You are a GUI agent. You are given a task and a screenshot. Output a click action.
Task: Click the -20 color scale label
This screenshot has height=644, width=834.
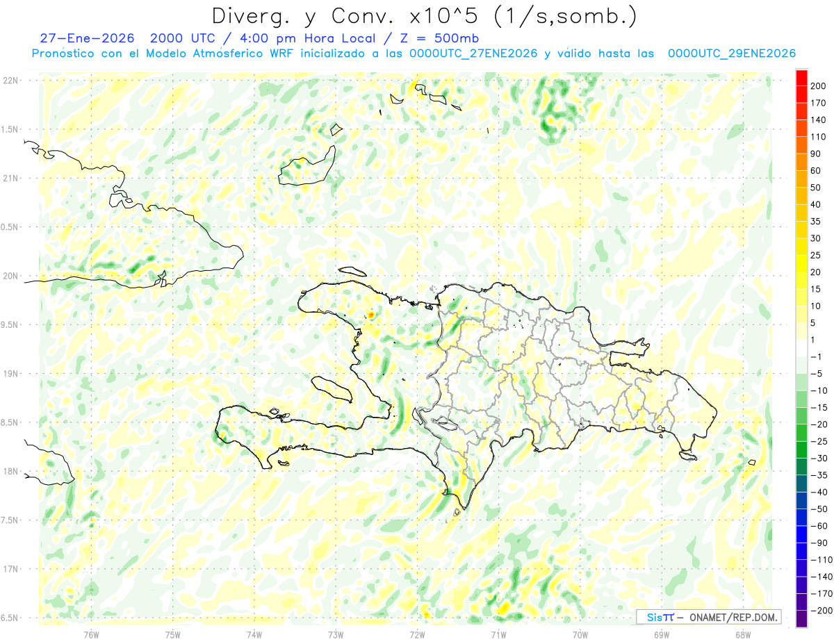[x=819, y=424]
